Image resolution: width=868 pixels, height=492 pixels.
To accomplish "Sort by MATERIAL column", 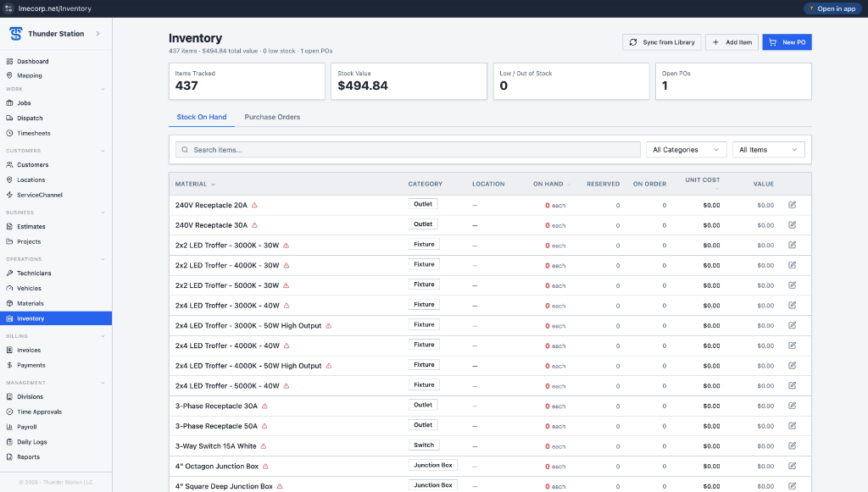I will 195,184.
